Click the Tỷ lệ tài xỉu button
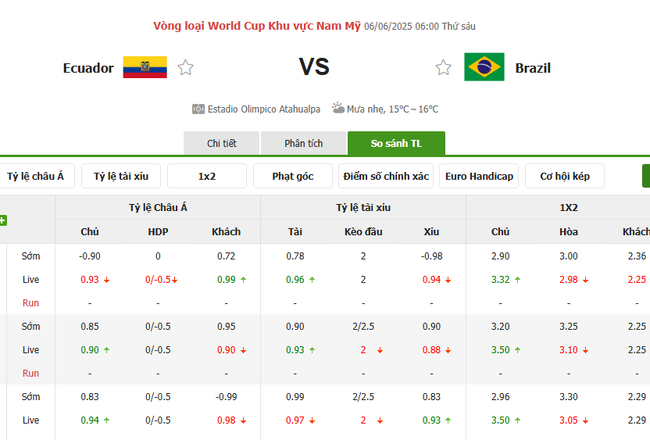Image resolution: width=650 pixels, height=440 pixels. point(121,176)
